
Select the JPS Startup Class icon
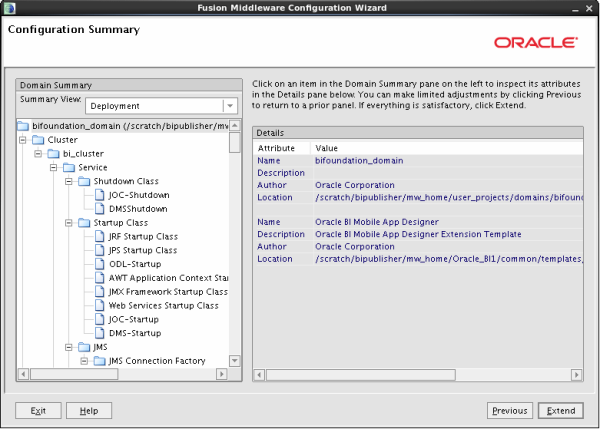pyautogui.click(x=100, y=250)
